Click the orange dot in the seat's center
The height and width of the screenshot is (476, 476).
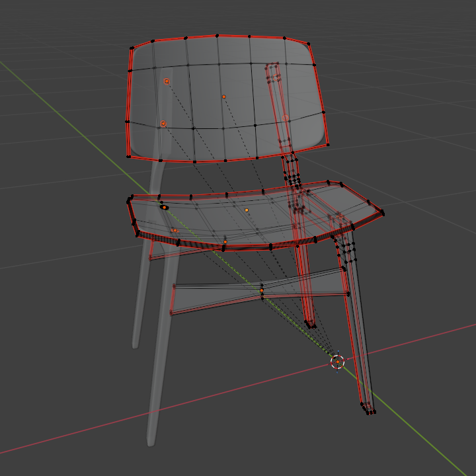tap(247, 210)
